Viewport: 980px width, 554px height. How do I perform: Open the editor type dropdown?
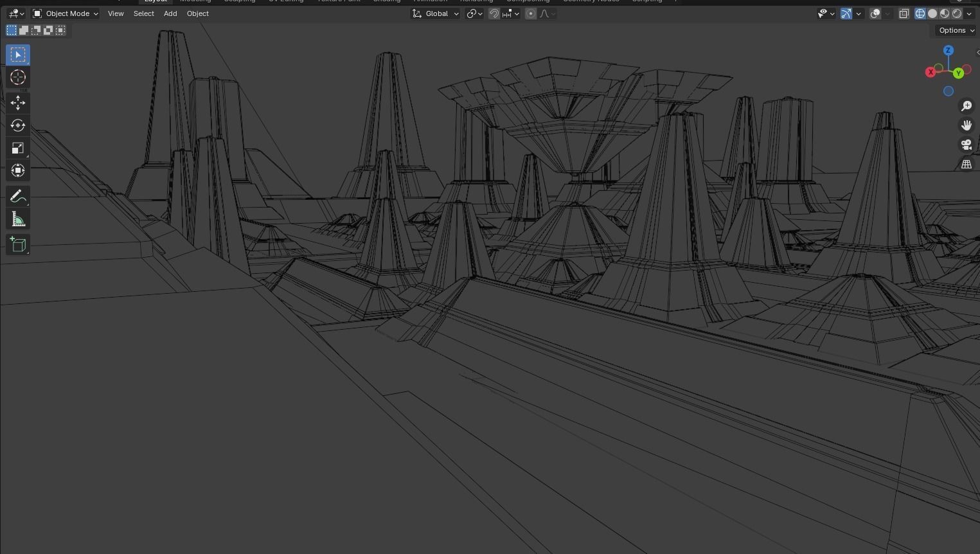tap(16, 13)
